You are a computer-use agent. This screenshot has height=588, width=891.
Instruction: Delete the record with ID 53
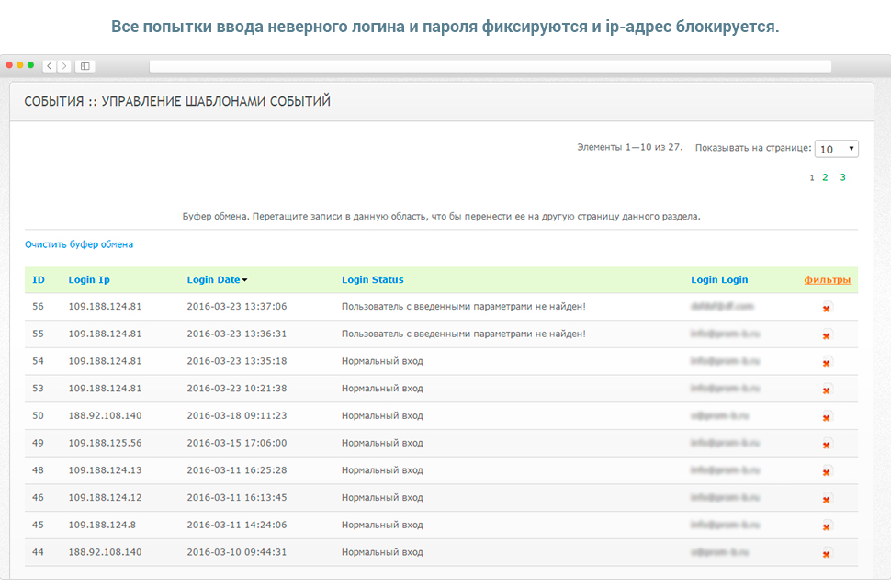point(827,390)
